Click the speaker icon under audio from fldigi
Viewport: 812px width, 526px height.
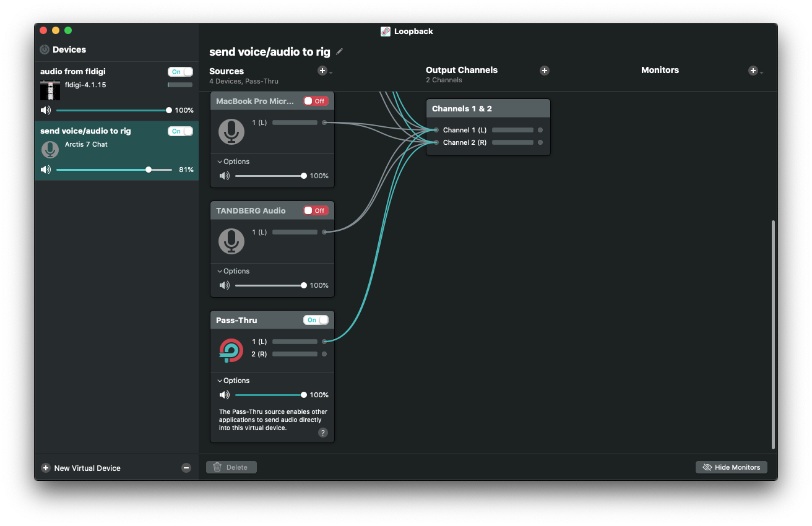46,110
